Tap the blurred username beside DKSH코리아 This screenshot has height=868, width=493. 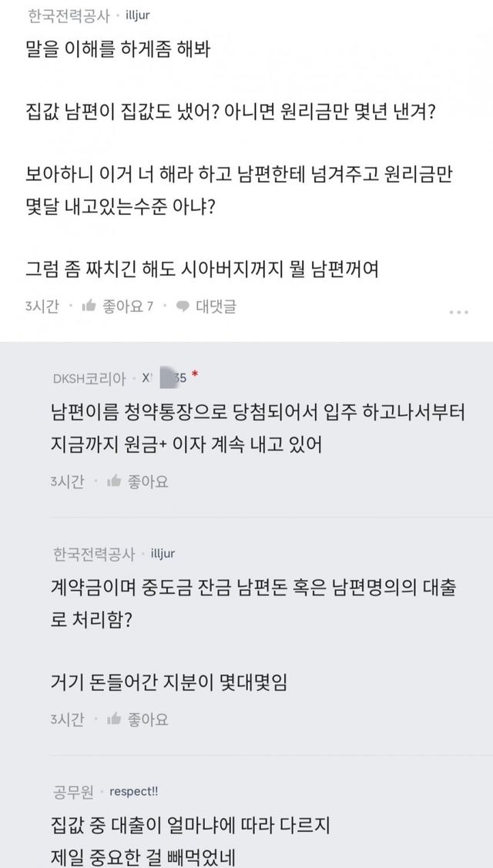coord(165,377)
